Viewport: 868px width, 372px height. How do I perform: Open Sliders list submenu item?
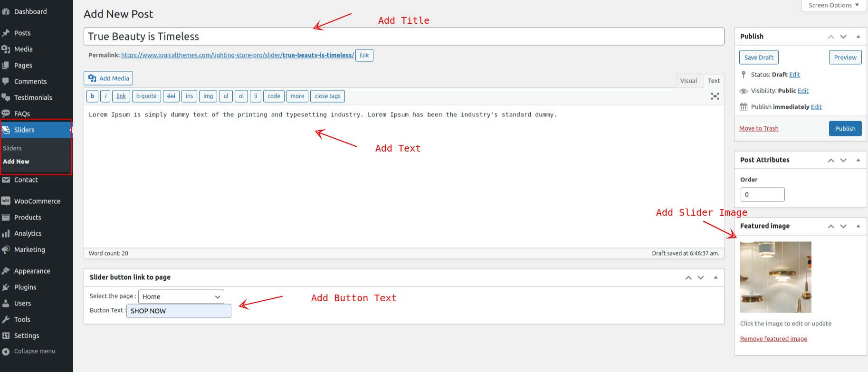coord(12,148)
